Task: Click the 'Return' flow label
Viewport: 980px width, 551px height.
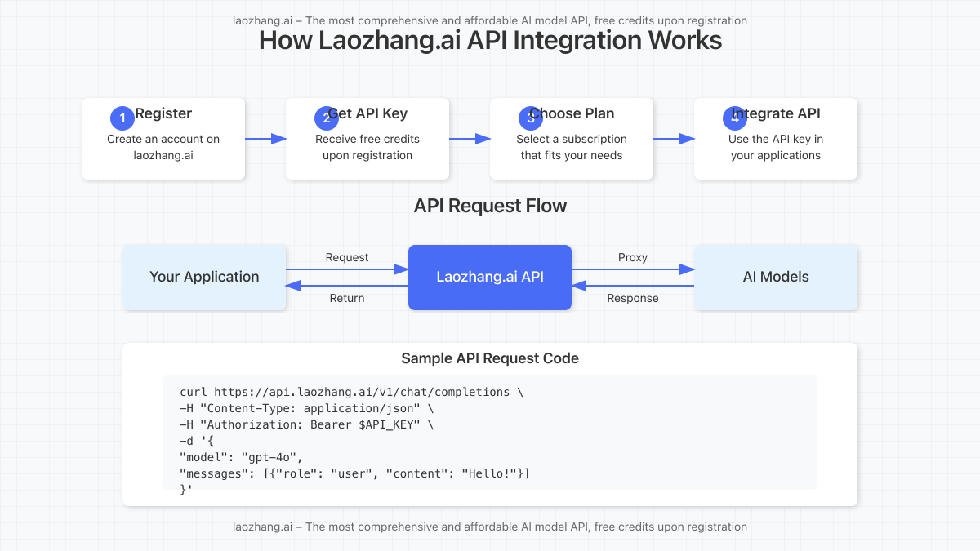Action: (x=347, y=298)
